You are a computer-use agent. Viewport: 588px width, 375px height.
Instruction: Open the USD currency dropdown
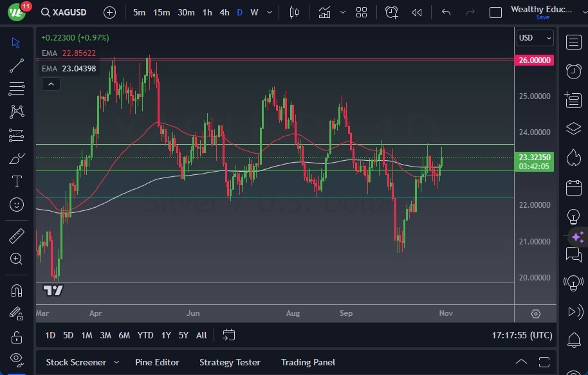click(x=535, y=38)
